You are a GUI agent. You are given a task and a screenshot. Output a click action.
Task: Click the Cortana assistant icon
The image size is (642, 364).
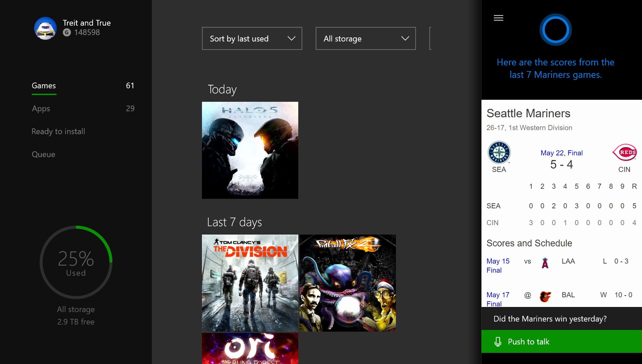(556, 30)
